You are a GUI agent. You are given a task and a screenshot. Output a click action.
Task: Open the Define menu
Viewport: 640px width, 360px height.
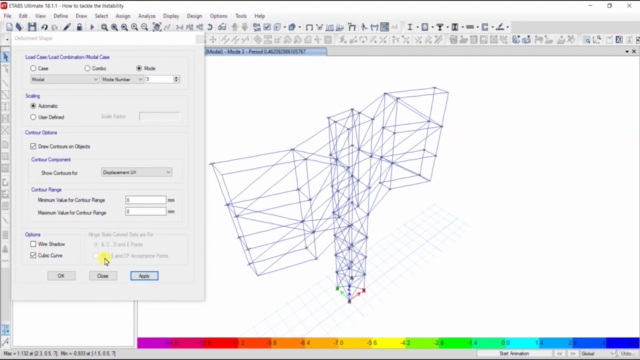60,16
